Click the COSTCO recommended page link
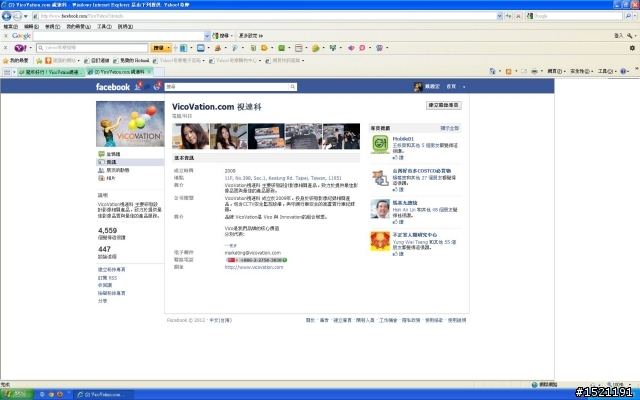Viewport: 640px width, 400px height. click(x=422, y=171)
